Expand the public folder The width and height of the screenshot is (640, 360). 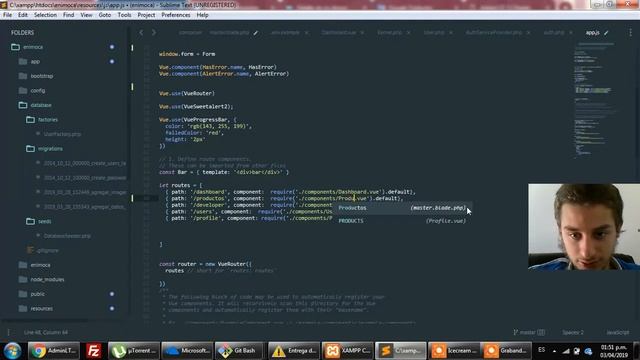23,294
